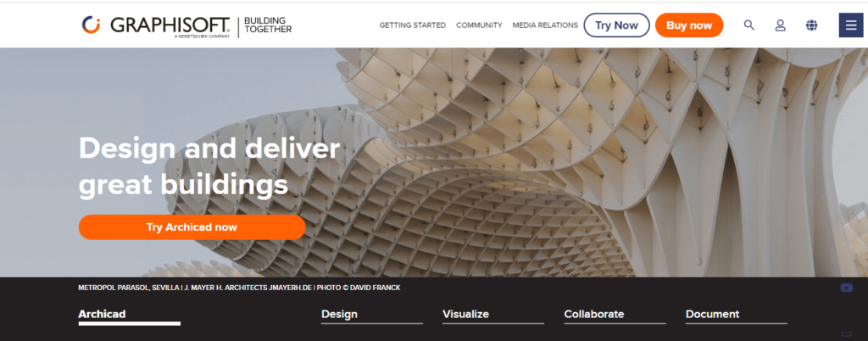Image resolution: width=868 pixels, height=341 pixels.
Task: Click the Metropol Parasol photo credit
Action: (239, 288)
